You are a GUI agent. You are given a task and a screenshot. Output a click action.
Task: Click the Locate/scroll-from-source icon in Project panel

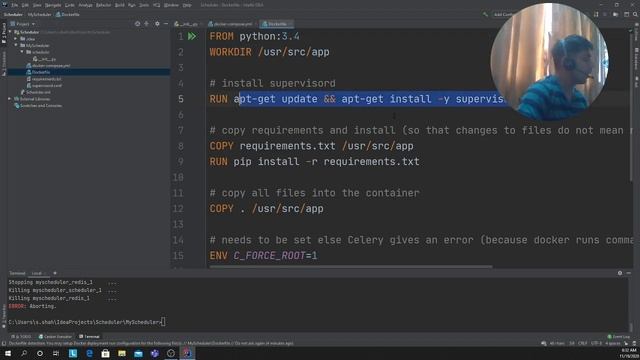point(138,24)
